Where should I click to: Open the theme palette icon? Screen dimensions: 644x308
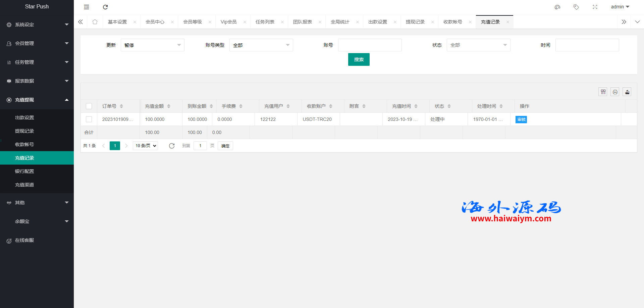(557, 7)
